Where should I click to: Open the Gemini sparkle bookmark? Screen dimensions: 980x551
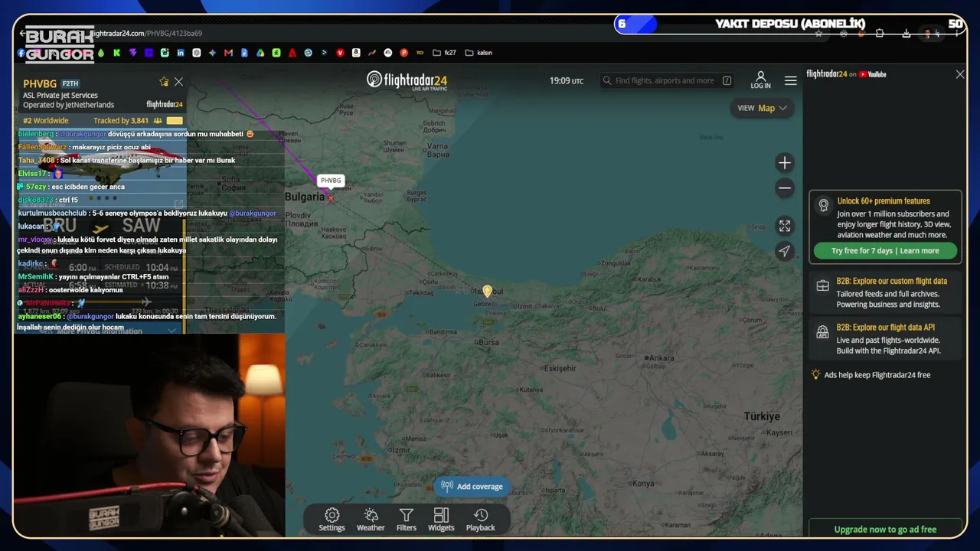tap(212, 53)
